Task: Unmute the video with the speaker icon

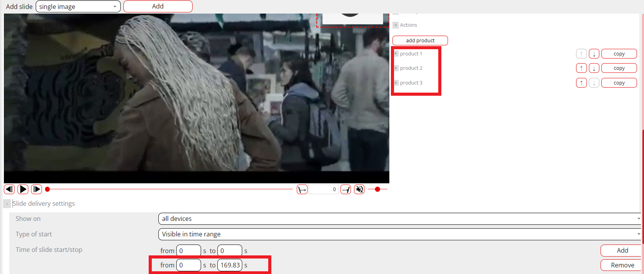Action: point(359,190)
